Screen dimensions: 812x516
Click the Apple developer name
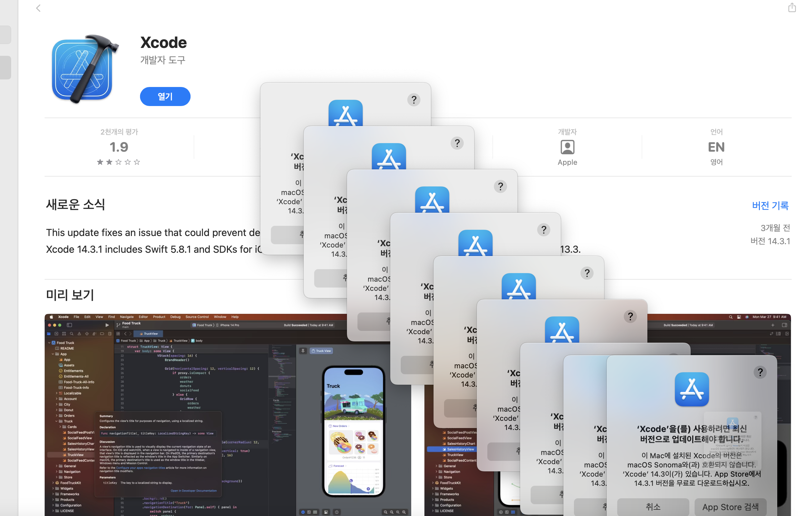[x=567, y=162]
